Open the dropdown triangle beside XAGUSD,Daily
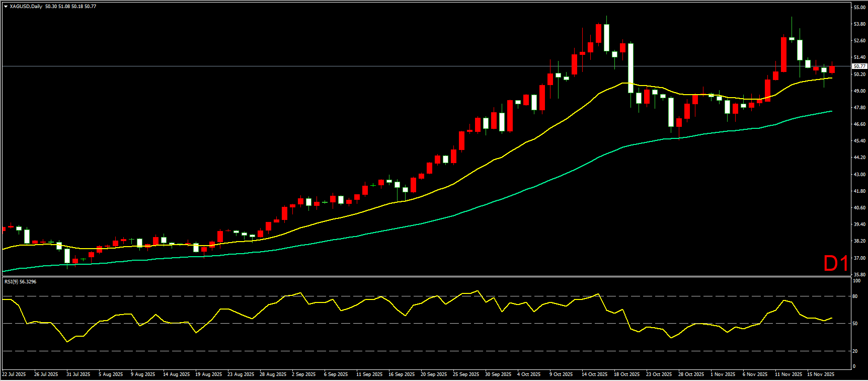Screen dimensions: 868x381 [6, 7]
